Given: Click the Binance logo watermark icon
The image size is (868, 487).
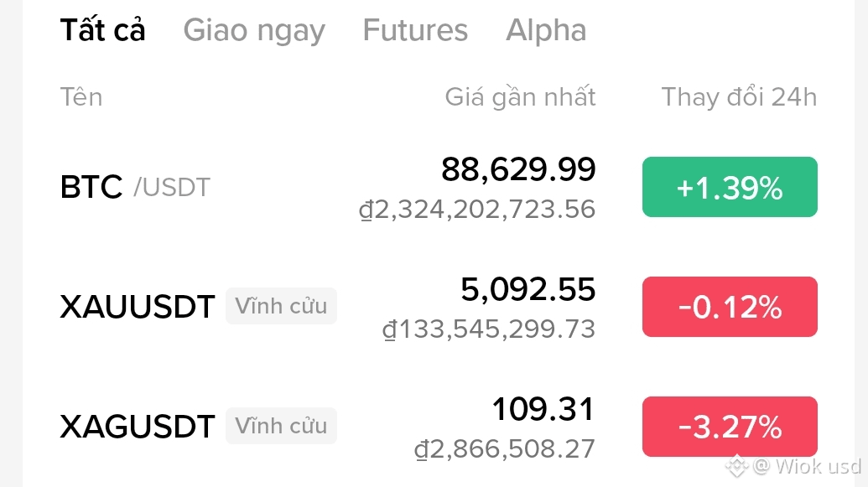Looking at the screenshot, I should click(737, 465).
